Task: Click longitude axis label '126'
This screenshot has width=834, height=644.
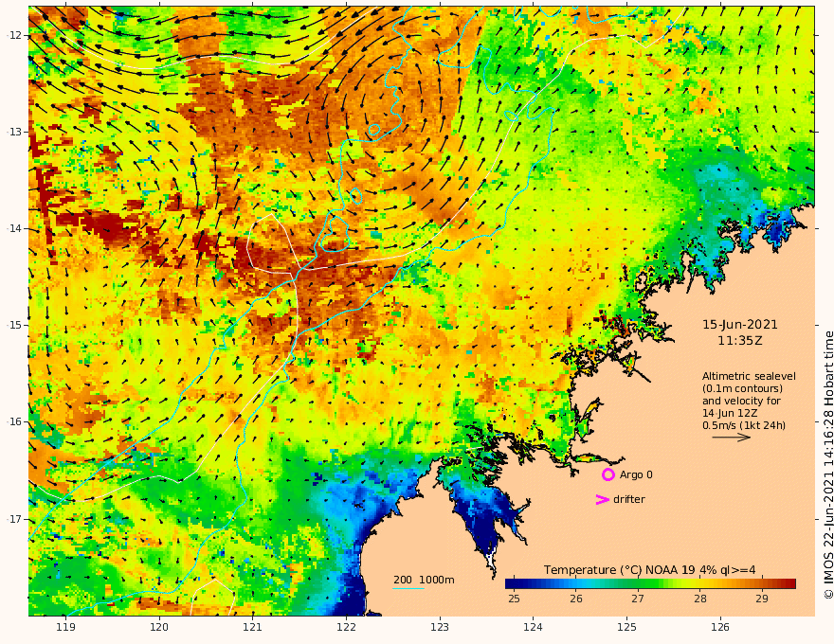Action: [720, 628]
